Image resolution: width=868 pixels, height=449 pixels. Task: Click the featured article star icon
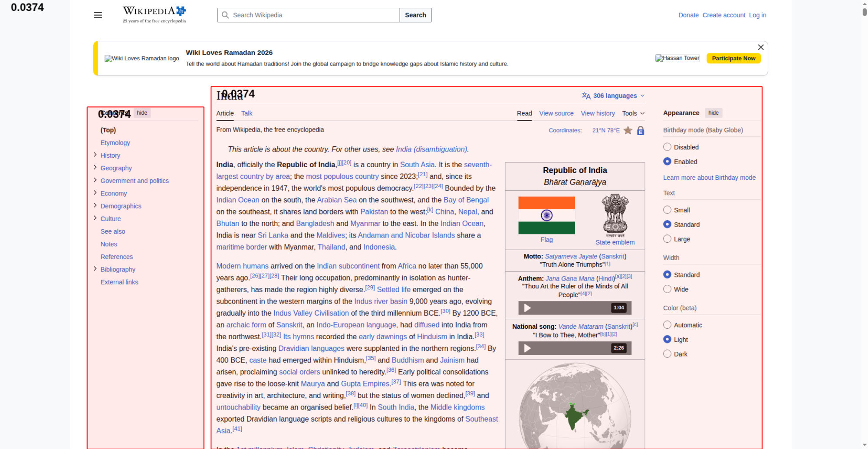click(x=628, y=130)
